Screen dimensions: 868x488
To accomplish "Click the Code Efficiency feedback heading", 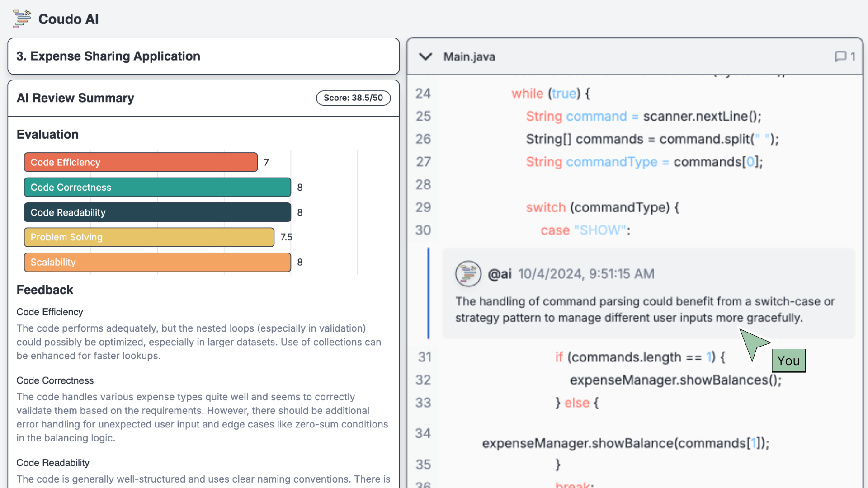I will coord(50,312).
